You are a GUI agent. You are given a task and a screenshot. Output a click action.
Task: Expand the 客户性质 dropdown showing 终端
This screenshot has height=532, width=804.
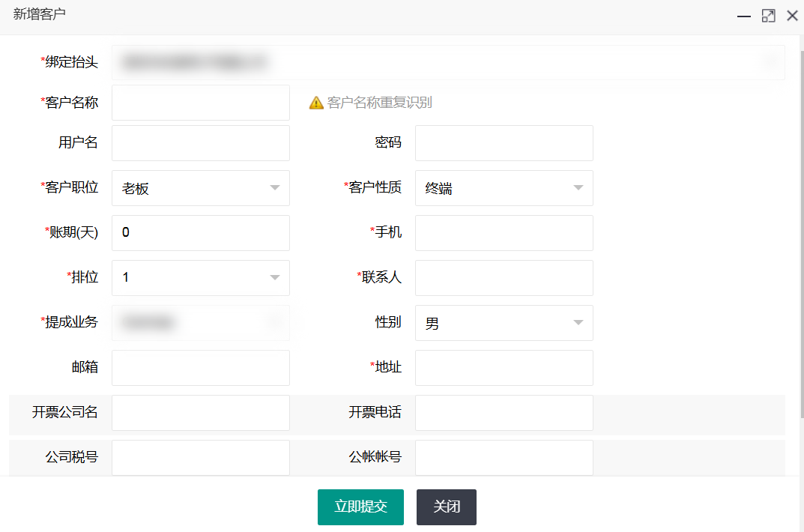pos(504,188)
